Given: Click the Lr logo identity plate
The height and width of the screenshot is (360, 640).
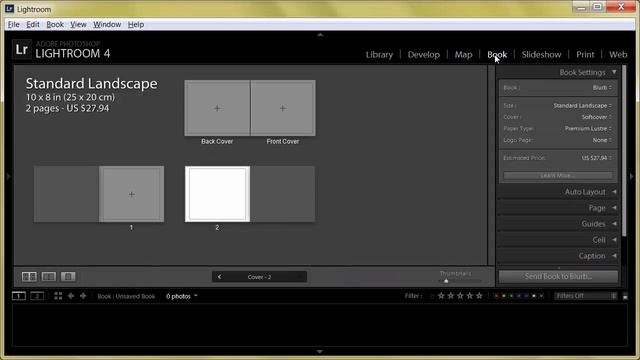Looking at the screenshot, I should point(22,49).
